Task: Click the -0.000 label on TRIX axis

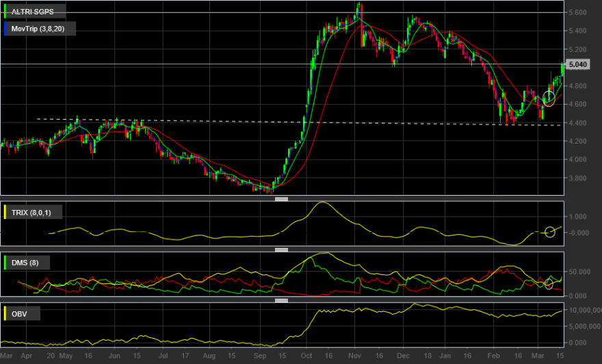Action: click(579, 233)
